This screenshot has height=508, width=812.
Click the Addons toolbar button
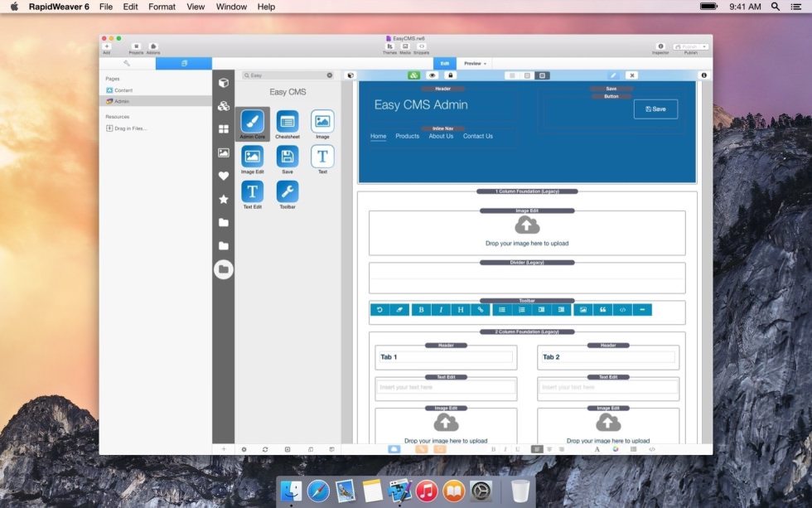pos(153,48)
